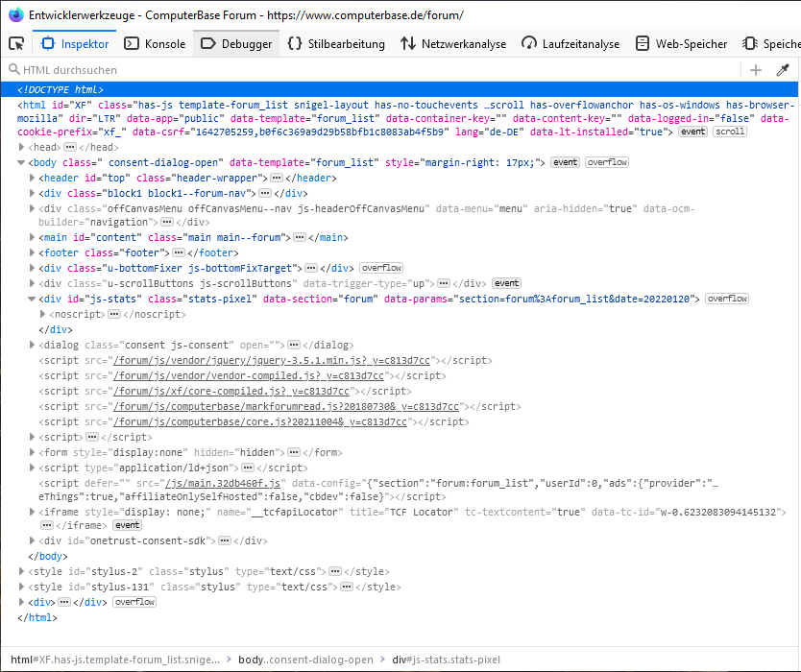Screen dimensions: 801x672
Task: Open the Konsole tab
Action: [x=155, y=43]
